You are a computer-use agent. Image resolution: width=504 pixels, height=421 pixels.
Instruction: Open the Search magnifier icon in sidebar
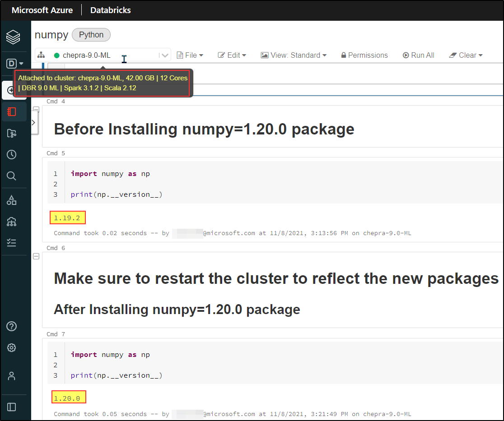point(12,176)
